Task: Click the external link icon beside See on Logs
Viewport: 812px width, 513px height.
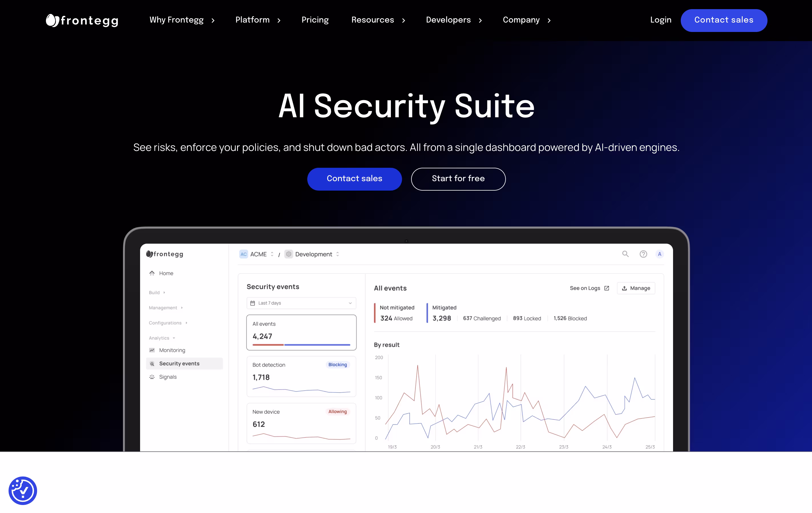Action: tap(607, 288)
